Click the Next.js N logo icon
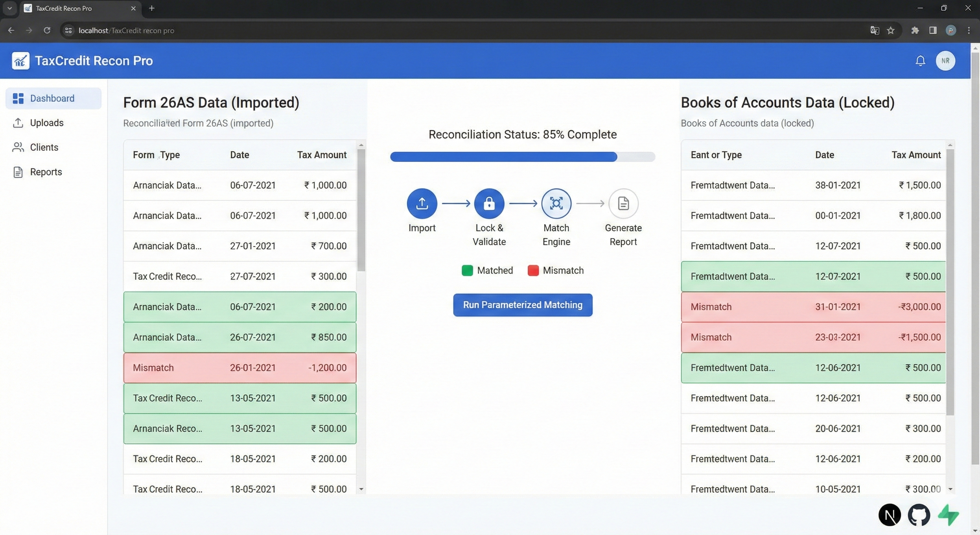This screenshot has width=980, height=535. coord(889,515)
